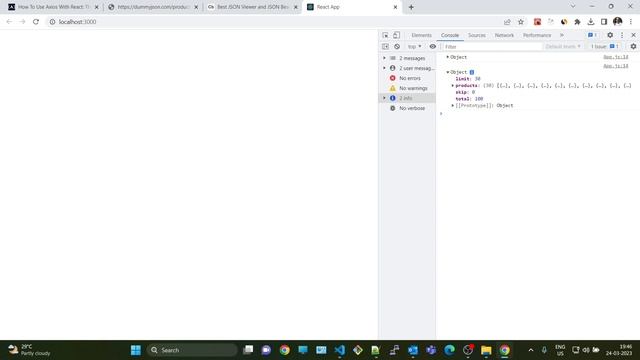
Task: Open DevTools customize three-dot menu
Action: point(622,35)
